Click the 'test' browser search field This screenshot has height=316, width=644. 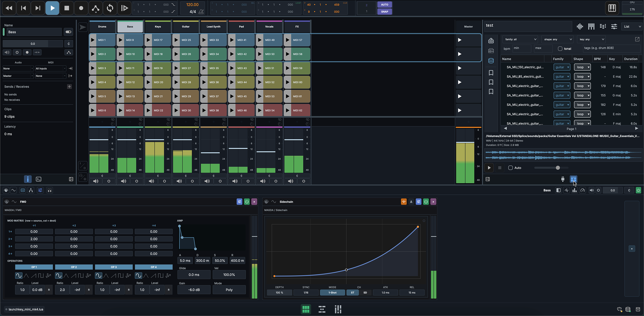[x=528, y=26]
